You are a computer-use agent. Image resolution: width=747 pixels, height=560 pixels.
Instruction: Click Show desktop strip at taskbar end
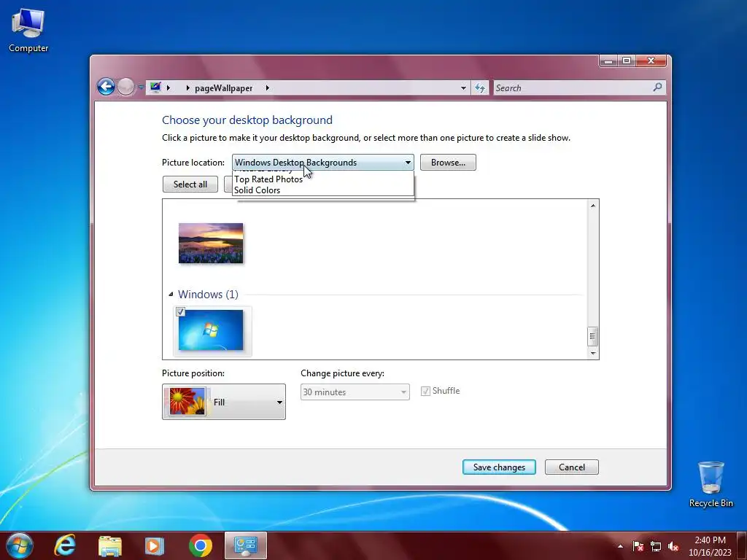pos(742,545)
